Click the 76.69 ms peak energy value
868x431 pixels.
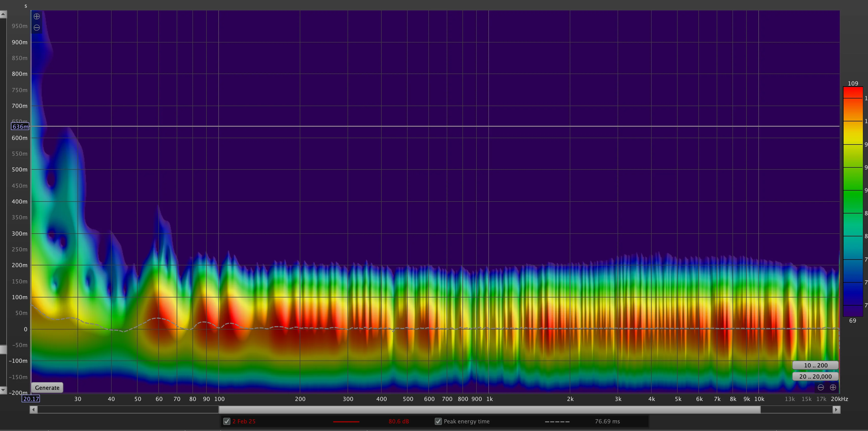(607, 421)
